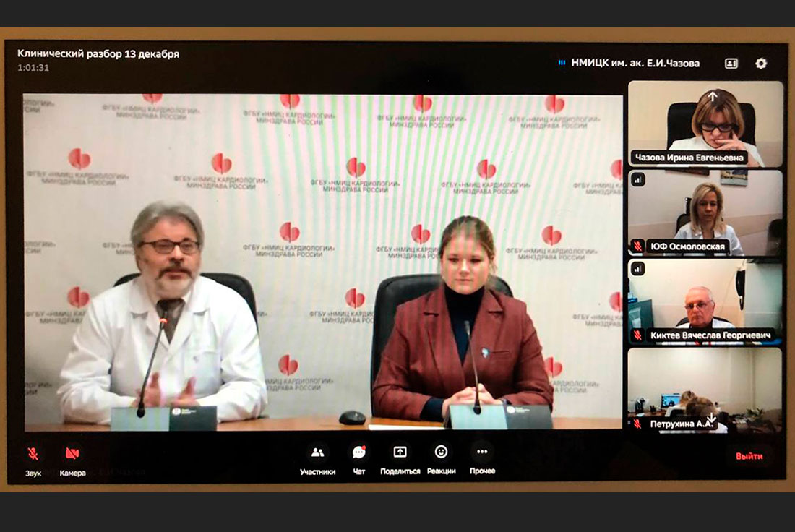Image resolution: width=795 pixels, height=532 pixels.
Task: Click the Поделиться share screen icon
Action: pyautogui.click(x=400, y=452)
